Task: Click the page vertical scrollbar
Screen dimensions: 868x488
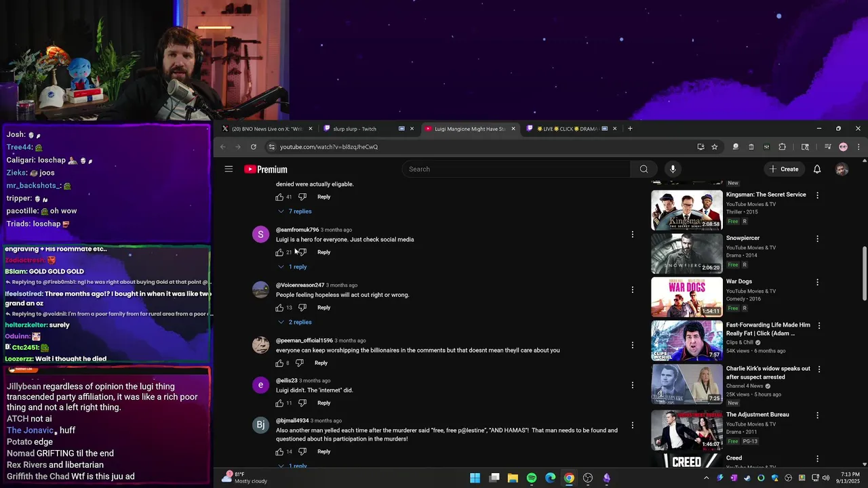Action: [x=864, y=272]
